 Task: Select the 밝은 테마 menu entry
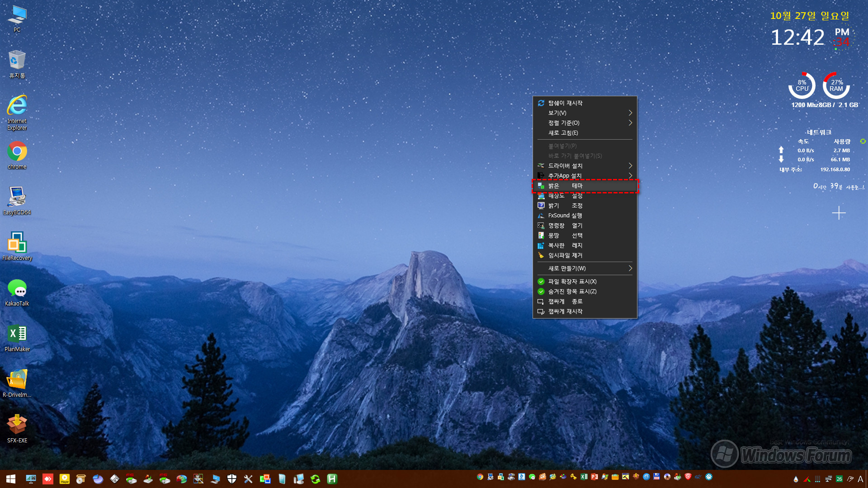[585, 186]
